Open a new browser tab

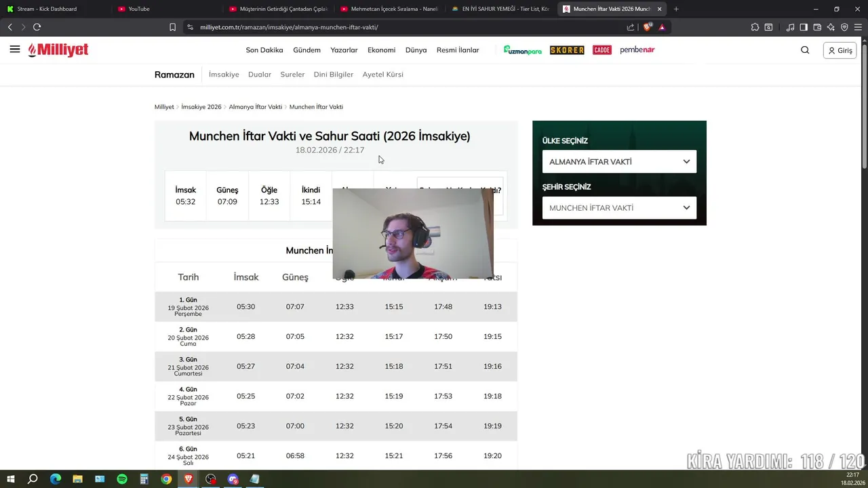[x=676, y=9]
